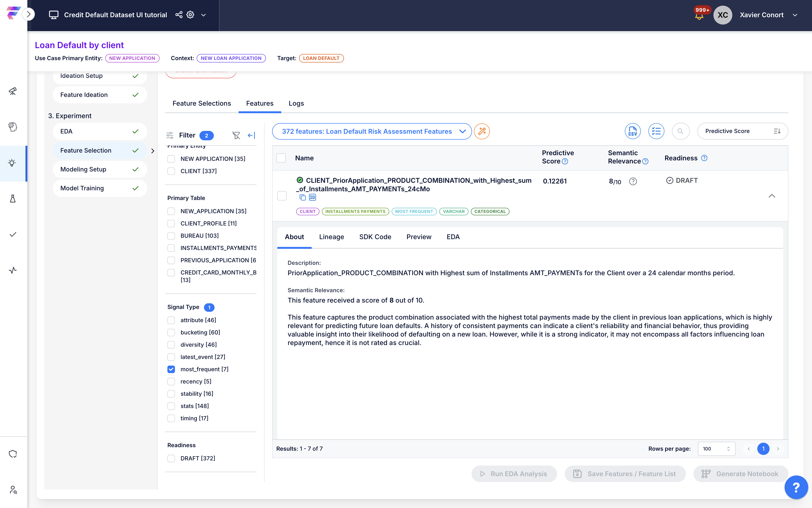Viewport: 812px width, 508px height.
Task: Collapse the filter panel arrow icon
Action: pyautogui.click(x=252, y=135)
